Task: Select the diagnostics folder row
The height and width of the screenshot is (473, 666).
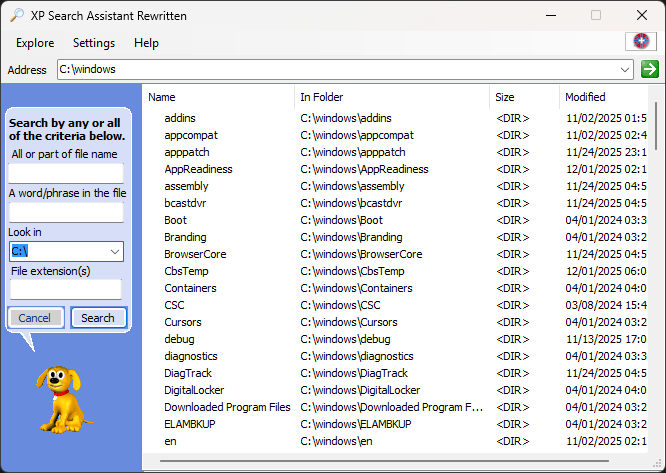Action: click(x=395, y=356)
